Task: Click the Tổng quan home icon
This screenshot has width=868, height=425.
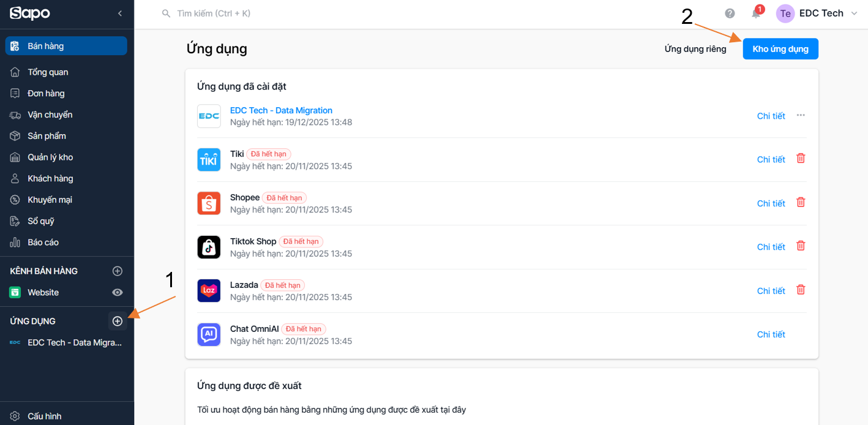Action: 15,72
